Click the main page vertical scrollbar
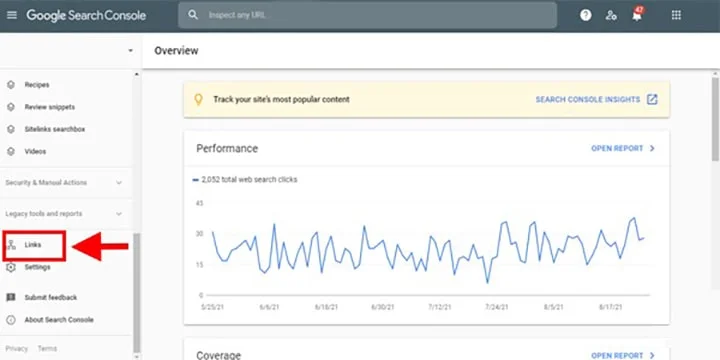720x360 pixels. point(715,119)
